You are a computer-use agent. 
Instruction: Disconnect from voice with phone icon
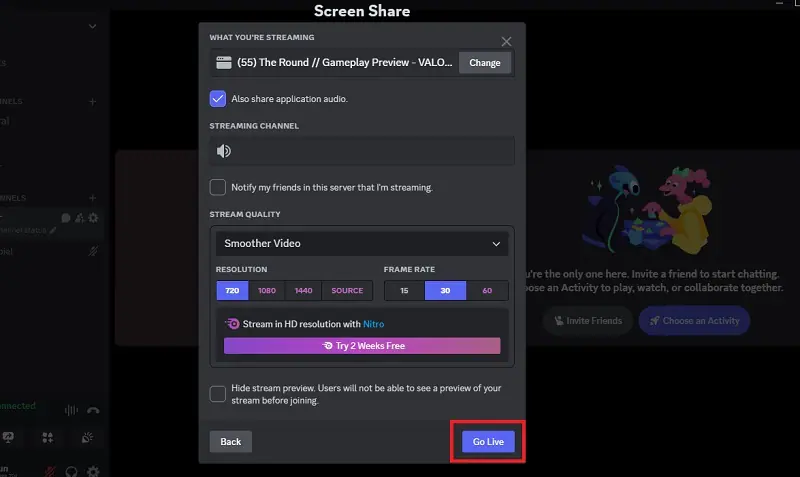(x=93, y=410)
